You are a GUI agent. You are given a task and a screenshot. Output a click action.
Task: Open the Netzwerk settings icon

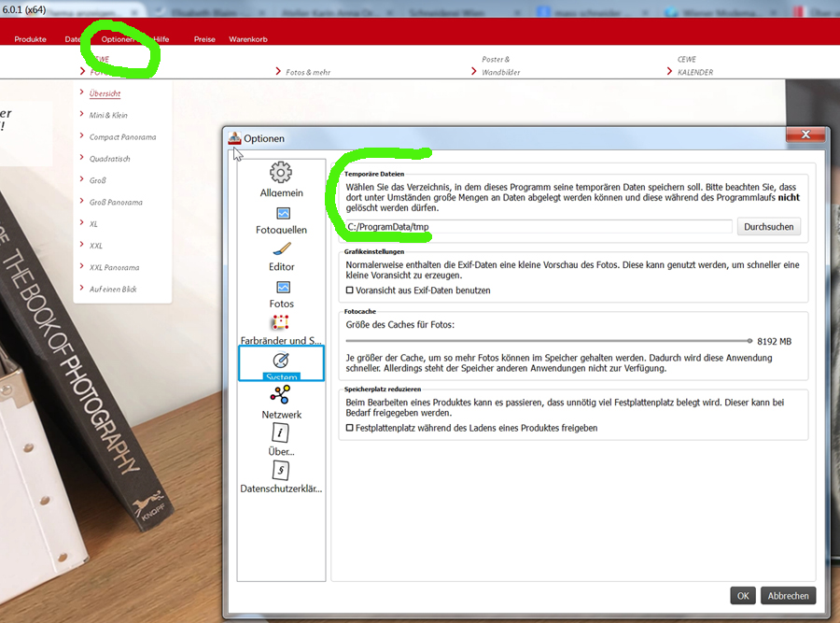[280, 395]
